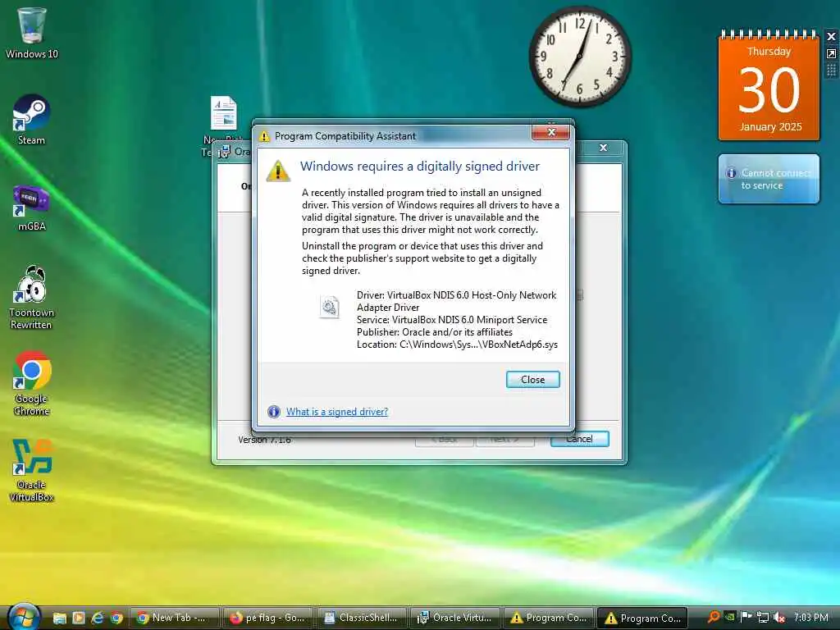Viewport: 840px width, 630px height.
Task: Open the Oracle VirtualBox desktop shortcut
Action: [x=32, y=470]
